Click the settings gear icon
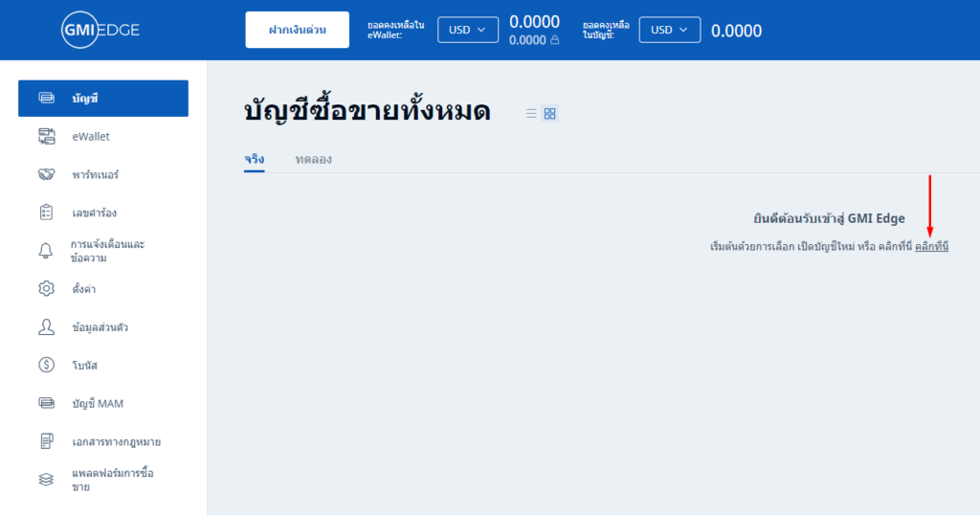Screen dimensions: 980x515 tap(46, 289)
